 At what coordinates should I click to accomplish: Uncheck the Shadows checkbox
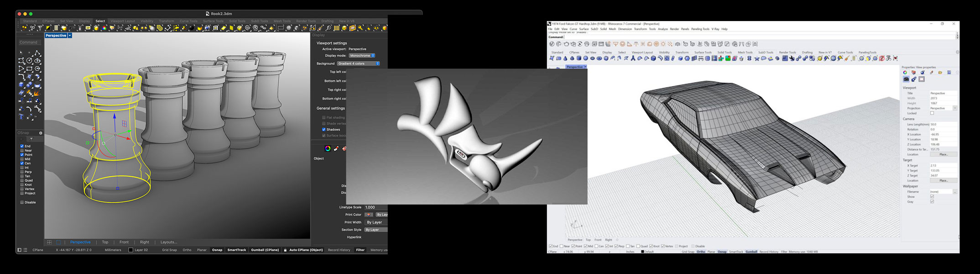click(x=324, y=130)
